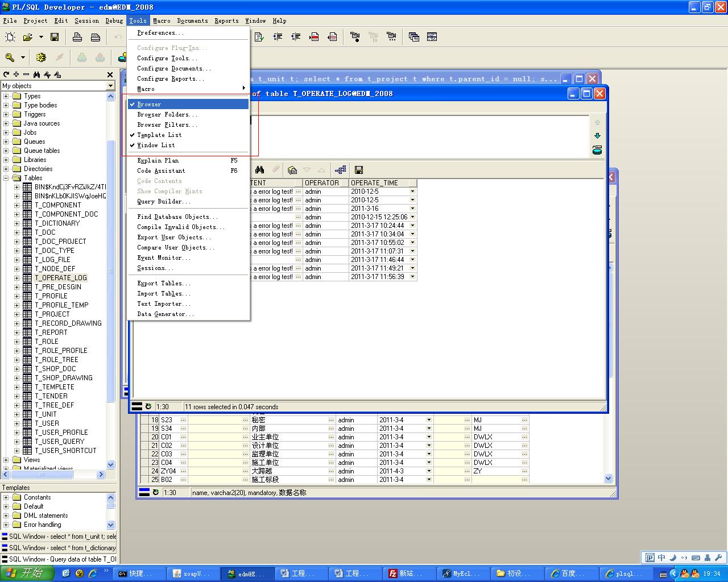
Task: Click the Record macro camera icon
Action: point(355,37)
